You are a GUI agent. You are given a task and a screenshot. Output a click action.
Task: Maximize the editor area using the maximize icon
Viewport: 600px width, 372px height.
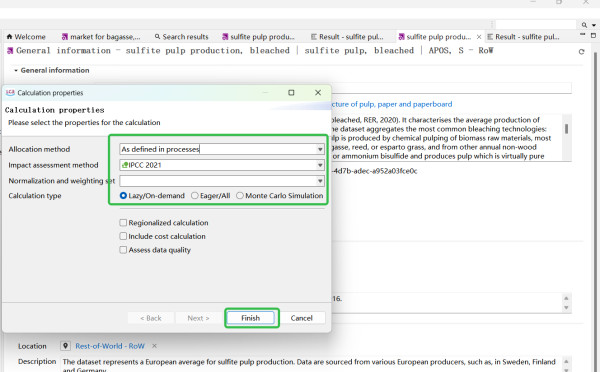[x=593, y=35]
